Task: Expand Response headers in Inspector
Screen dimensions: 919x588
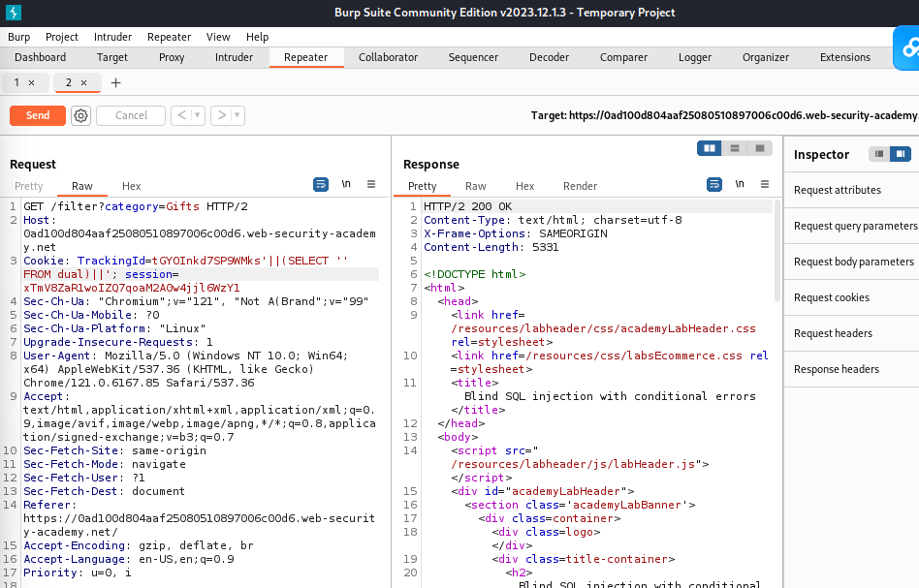Action: tap(851, 369)
